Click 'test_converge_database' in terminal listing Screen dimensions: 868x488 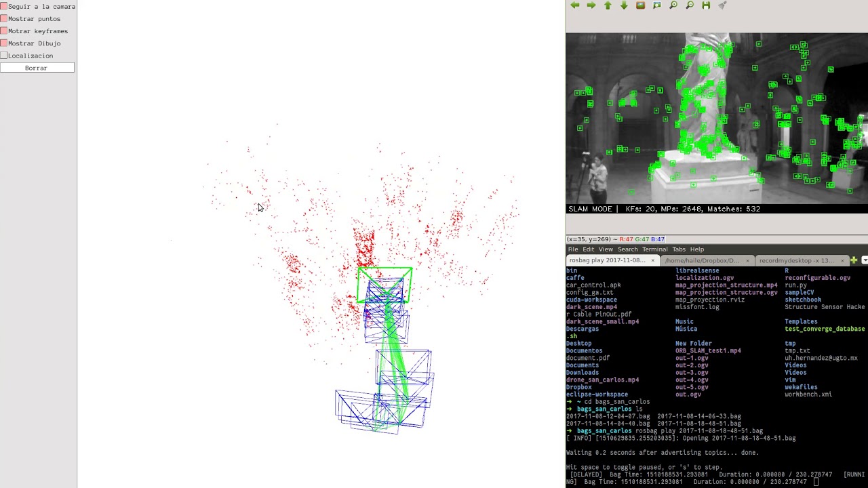tap(825, 329)
